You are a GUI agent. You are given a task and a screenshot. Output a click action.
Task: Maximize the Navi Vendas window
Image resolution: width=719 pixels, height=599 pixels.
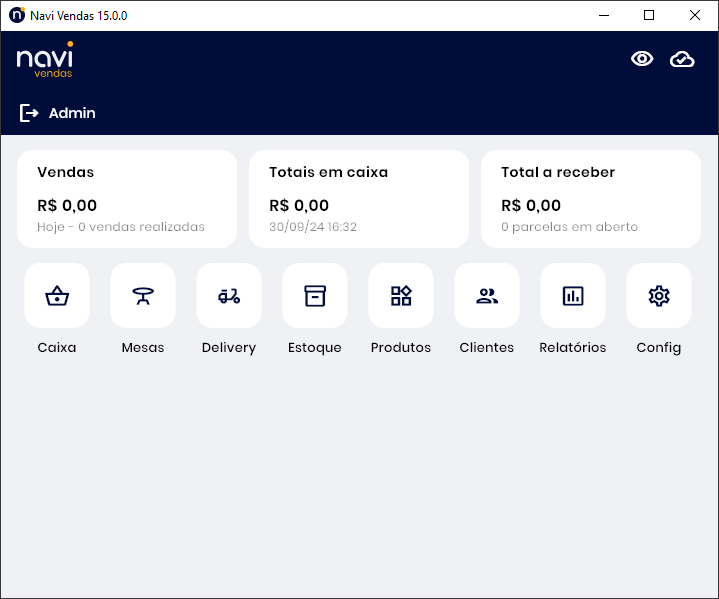(649, 15)
